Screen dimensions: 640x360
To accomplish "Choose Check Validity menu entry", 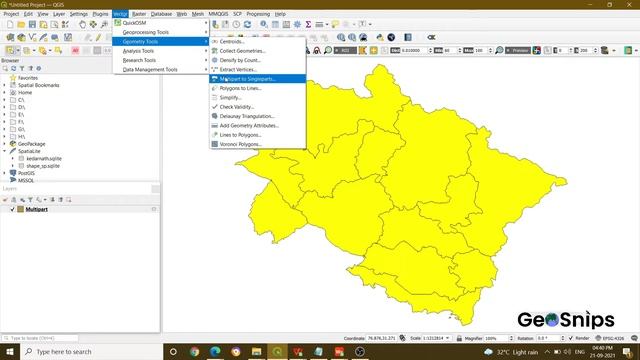I will [x=258, y=107].
